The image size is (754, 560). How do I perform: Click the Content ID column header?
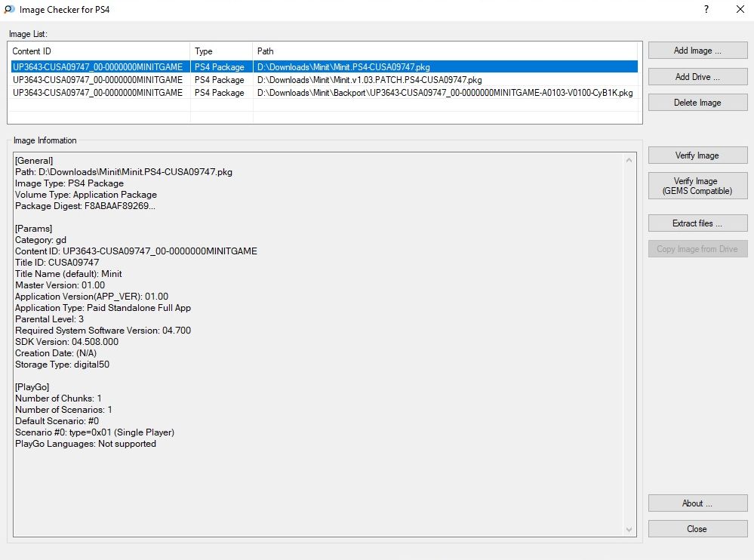point(99,51)
